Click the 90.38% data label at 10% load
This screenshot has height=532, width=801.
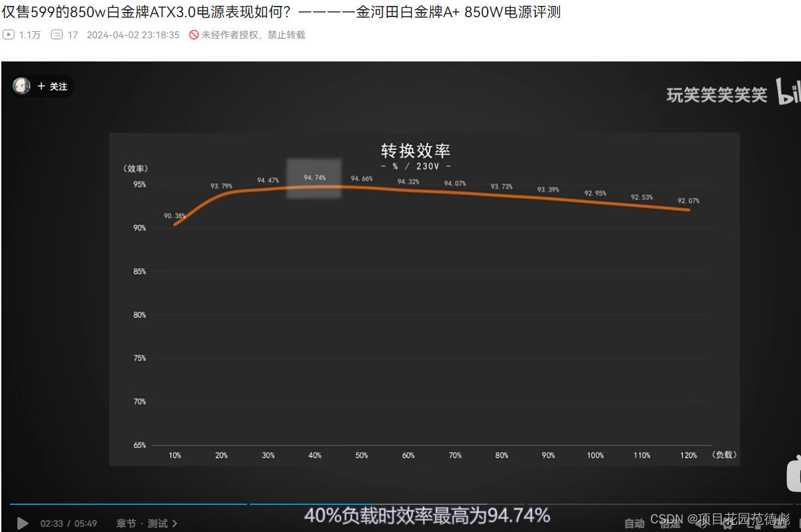tap(174, 215)
